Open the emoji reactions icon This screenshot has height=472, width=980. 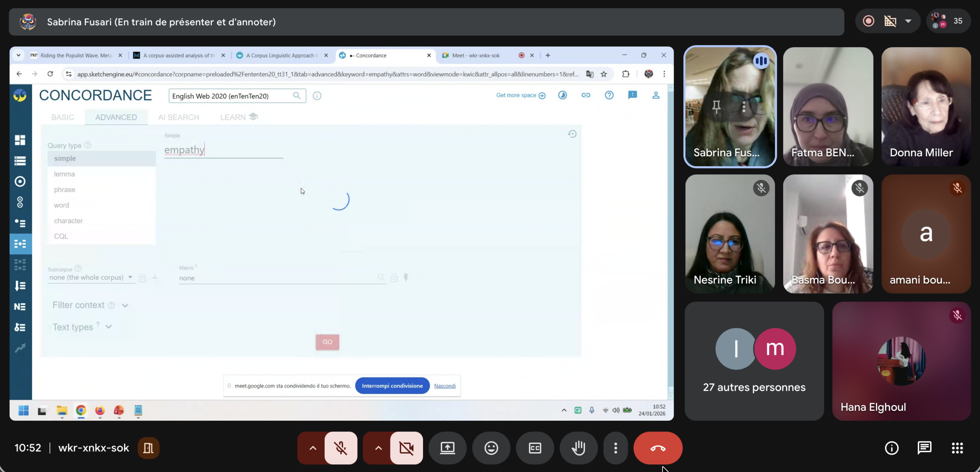(491, 448)
